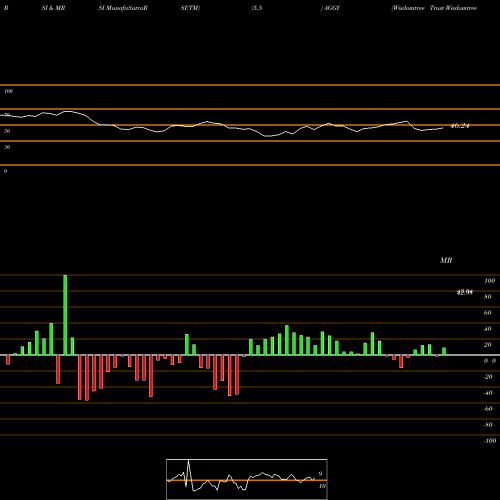Click "(Wisdomtree Trust Wisdomtree" title text
The image size is (500, 500).
[x=434, y=8]
